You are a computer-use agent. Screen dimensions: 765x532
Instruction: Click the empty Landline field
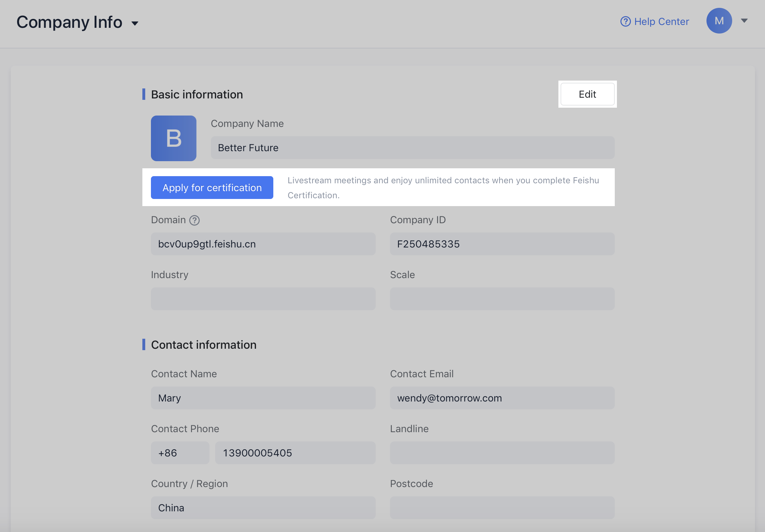(x=502, y=453)
